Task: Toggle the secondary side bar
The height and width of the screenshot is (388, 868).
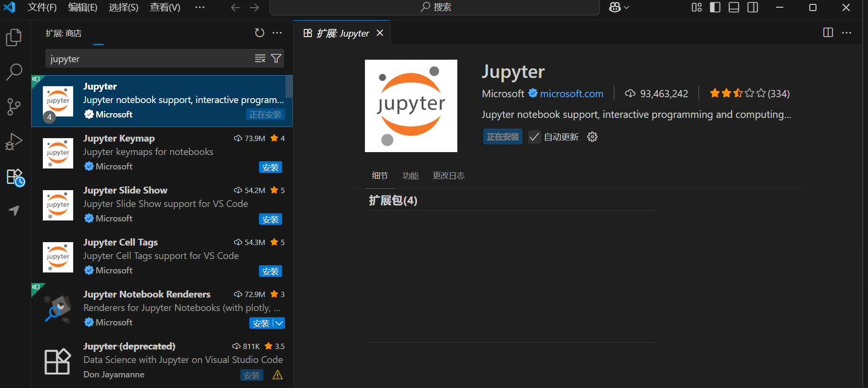Action: [x=753, y=7]
